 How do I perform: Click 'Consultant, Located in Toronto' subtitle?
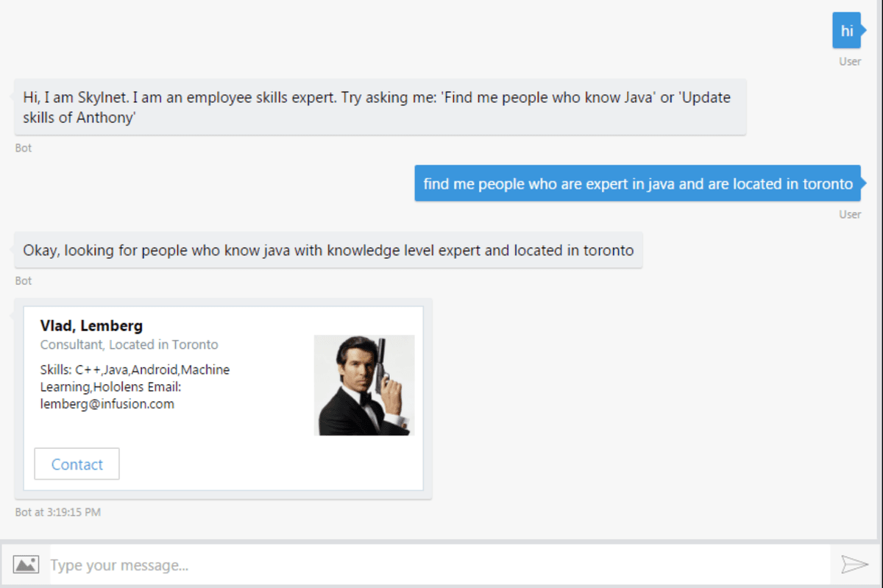pyautogui.click(x=129, y=344)
